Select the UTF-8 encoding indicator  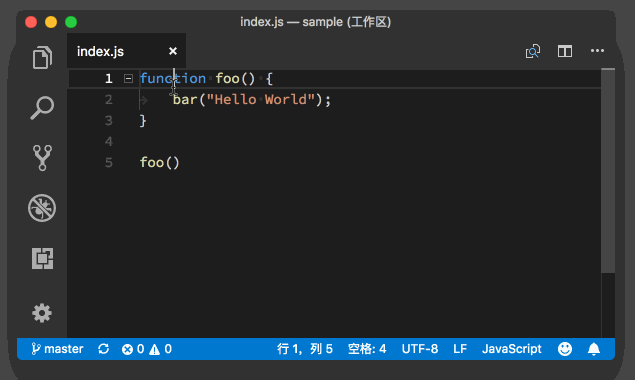[x=420, y=349]
